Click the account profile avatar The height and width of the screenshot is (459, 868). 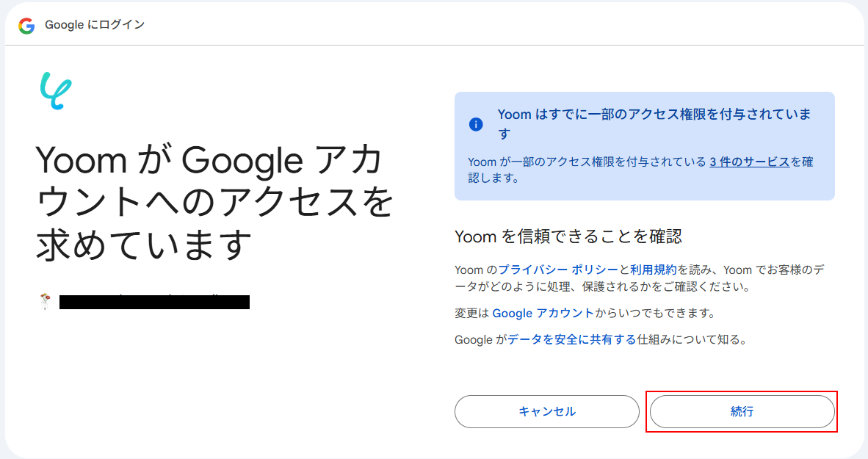pyautogui.click(x=46, y=301)
